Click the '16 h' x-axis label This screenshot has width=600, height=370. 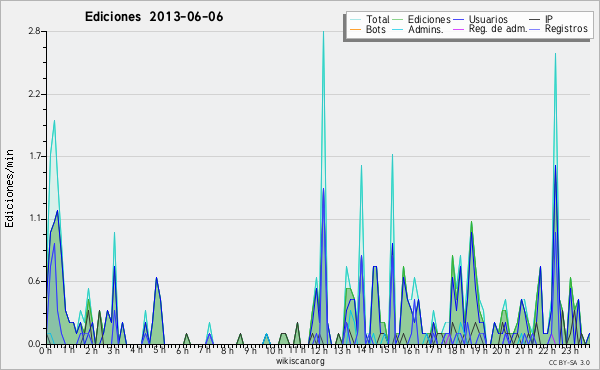pyautogui.click(x=410, y=350)
